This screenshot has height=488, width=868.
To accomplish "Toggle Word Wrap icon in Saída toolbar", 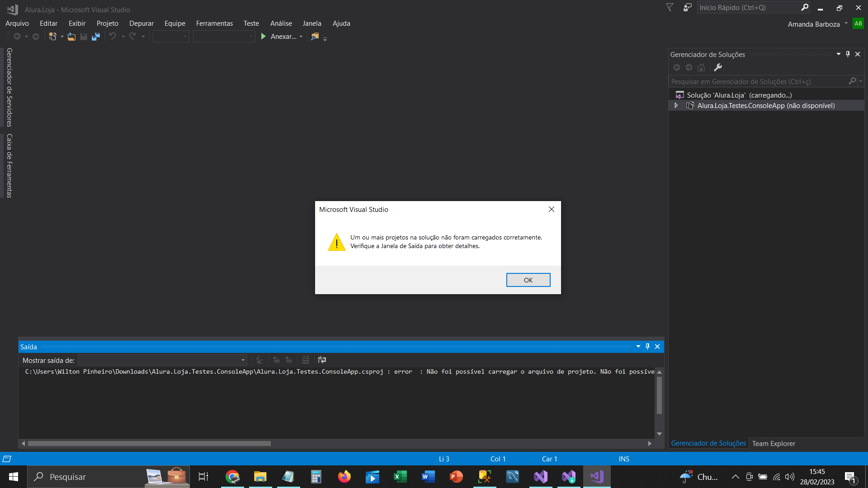I will (x=322, y=360).
